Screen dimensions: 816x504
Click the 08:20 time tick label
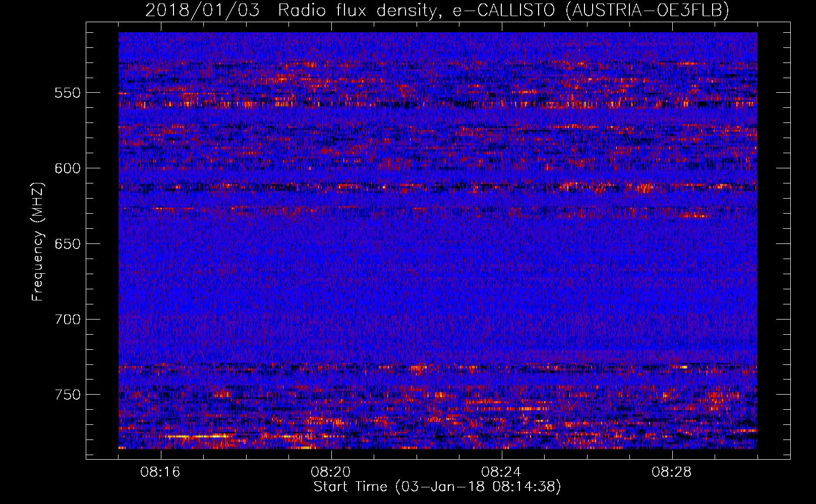click(x=331, y=472)
